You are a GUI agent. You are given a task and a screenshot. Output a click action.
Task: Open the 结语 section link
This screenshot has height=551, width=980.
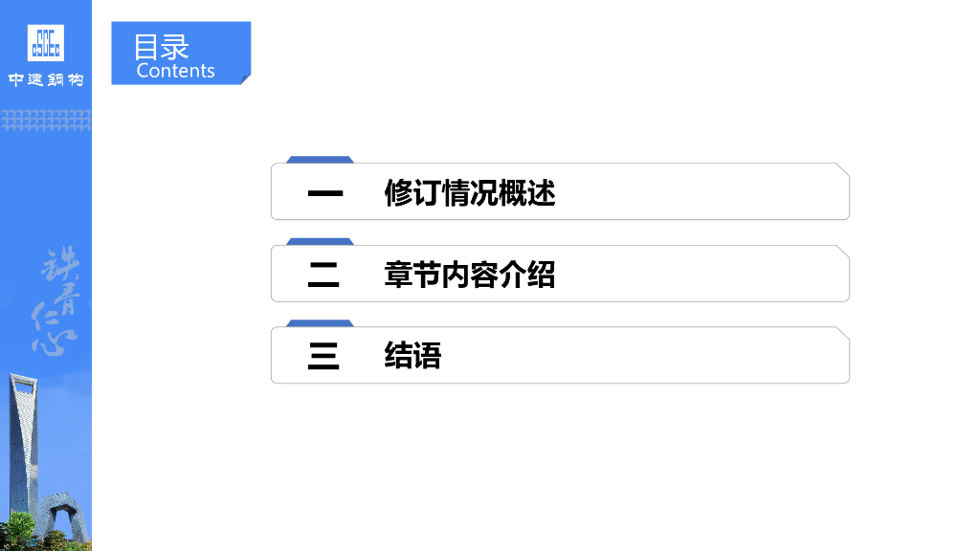(x=412, y=357)
